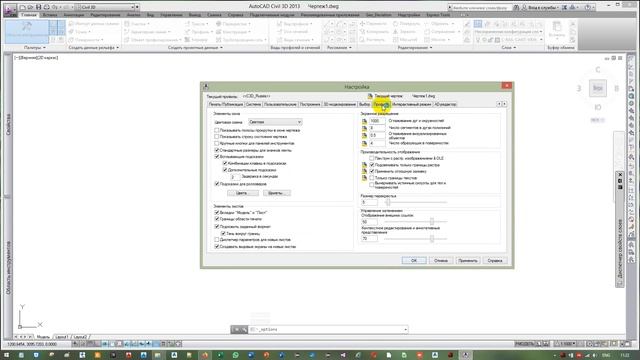The image size is (640, 360).
Task: Click the New drawing icon in quick access toolbar
Action: [23, 7]
